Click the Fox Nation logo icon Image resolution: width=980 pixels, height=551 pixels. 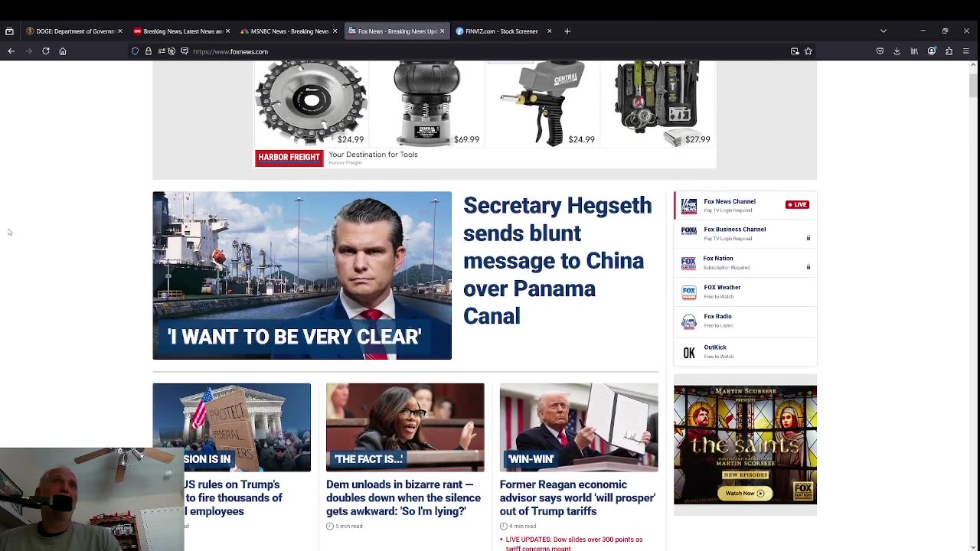[689, 263]
